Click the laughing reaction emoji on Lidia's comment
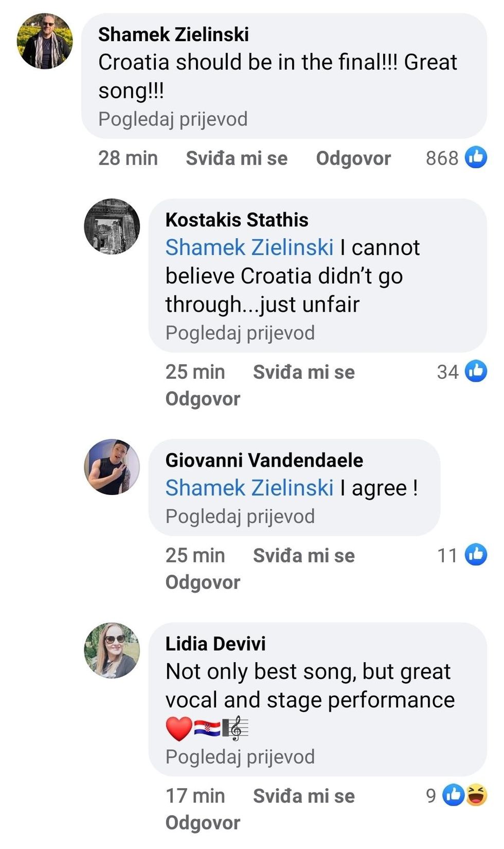The width and height of the screenshot is (504, 849). coord(476,795)
